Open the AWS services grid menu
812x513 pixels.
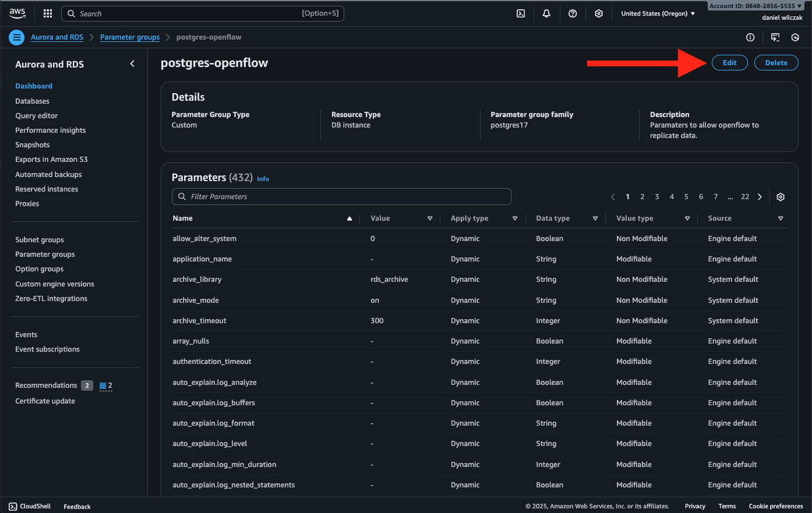48,13
